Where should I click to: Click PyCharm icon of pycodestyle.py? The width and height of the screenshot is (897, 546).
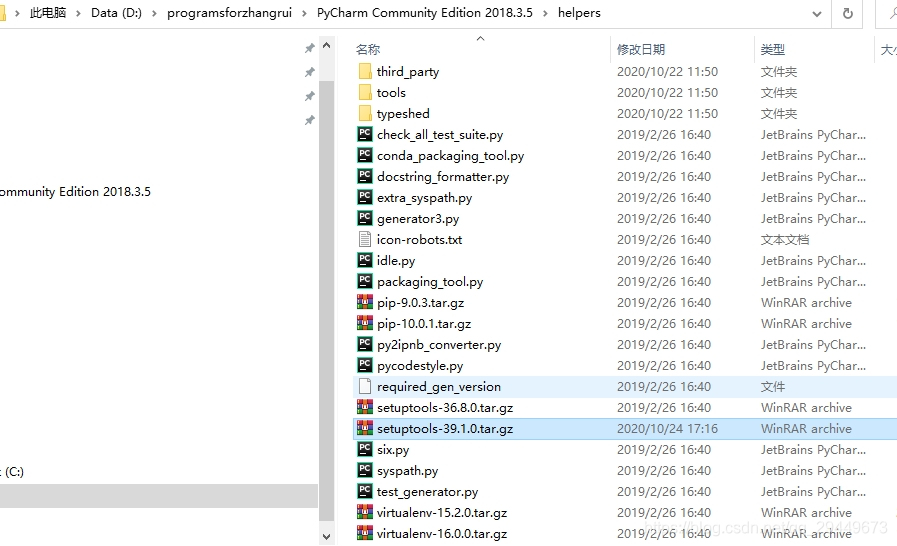[365, 365]
